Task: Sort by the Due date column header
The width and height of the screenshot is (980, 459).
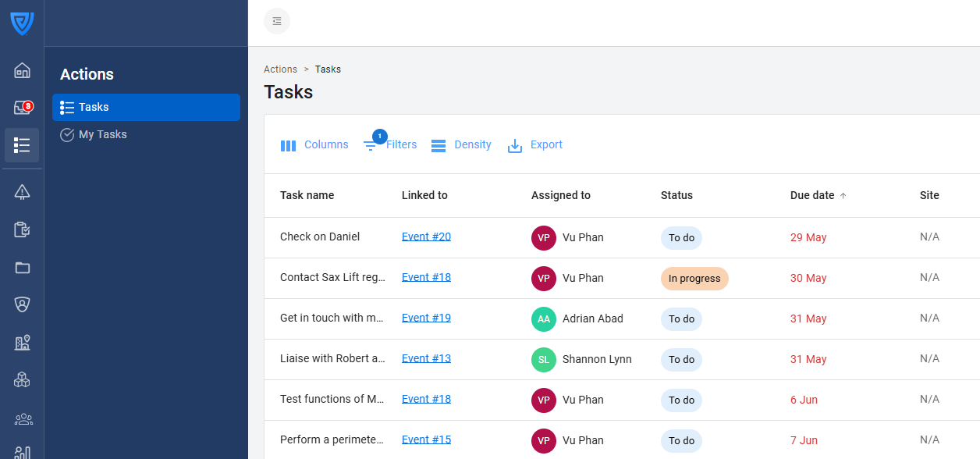Action: 812,196
